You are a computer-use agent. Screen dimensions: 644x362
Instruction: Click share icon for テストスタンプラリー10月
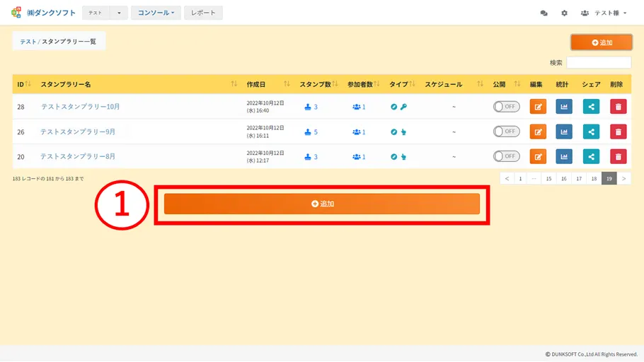(591, 107)
